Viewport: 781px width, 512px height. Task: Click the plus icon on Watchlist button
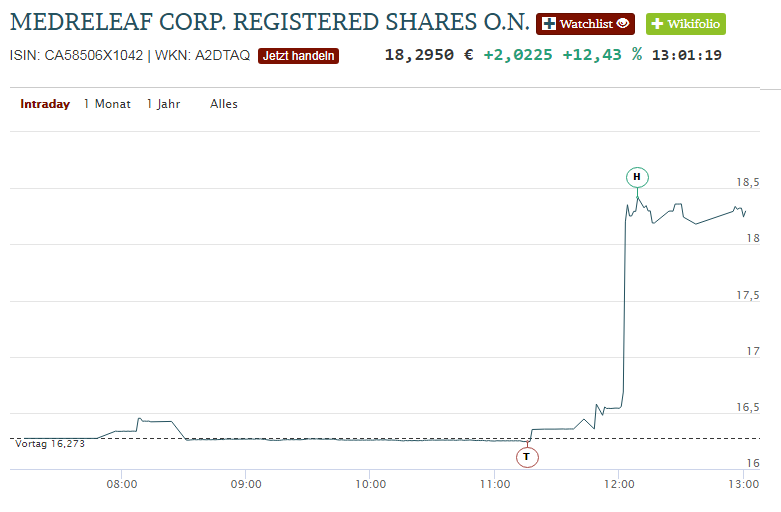point(549,24)
